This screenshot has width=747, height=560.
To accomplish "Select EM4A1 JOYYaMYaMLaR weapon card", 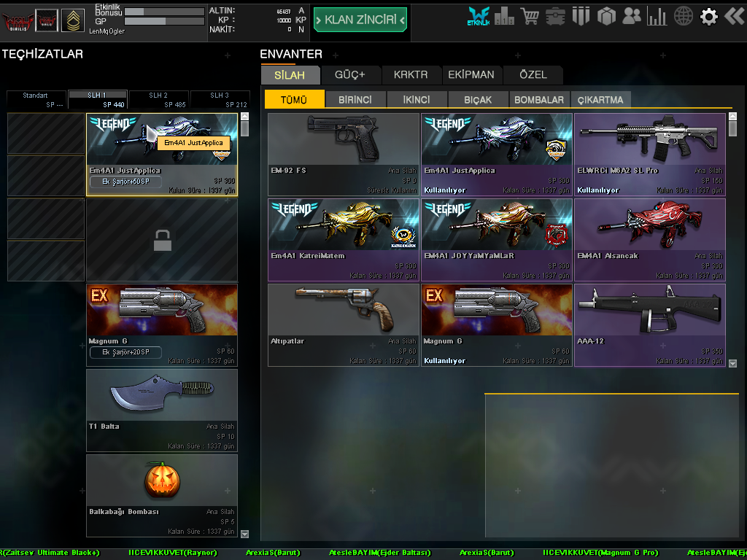I will point(496,240).
